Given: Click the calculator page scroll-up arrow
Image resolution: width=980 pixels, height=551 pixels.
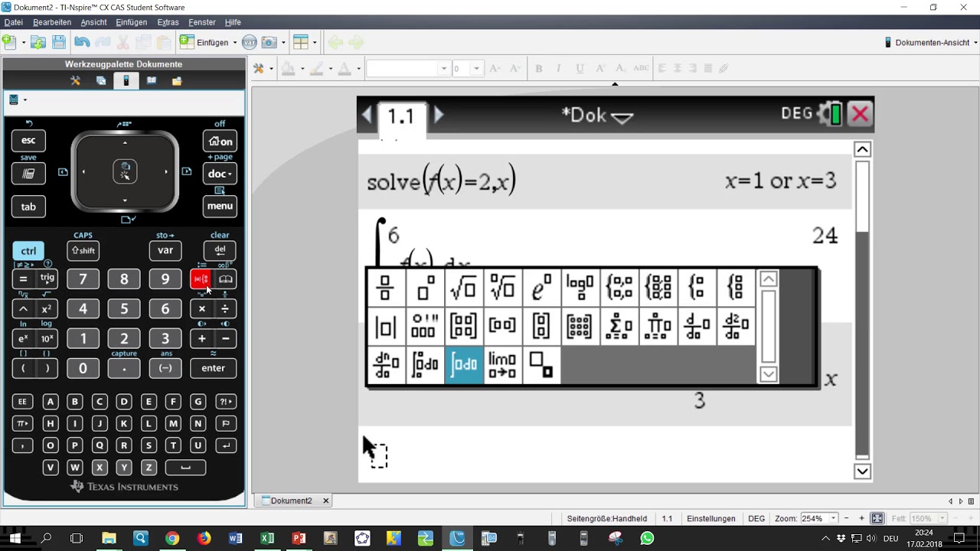Looking at the screenshot, I should pyautogui.click(x=862, y=149).
